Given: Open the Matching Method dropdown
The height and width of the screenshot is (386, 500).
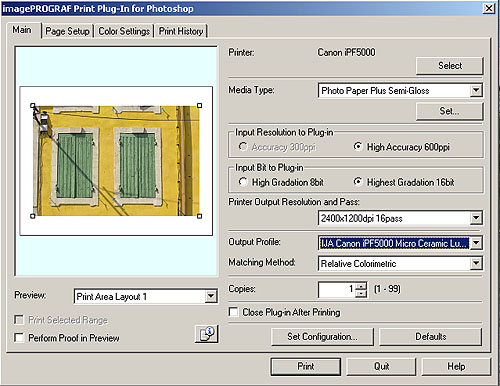Looking at the screenshot, I should point(476,263).
